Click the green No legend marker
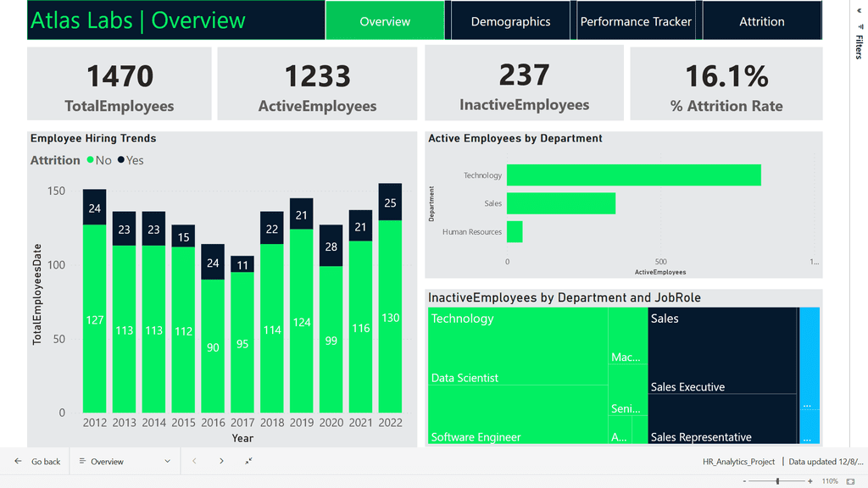Viewport: 868px width, 488px height. [90, 160]
